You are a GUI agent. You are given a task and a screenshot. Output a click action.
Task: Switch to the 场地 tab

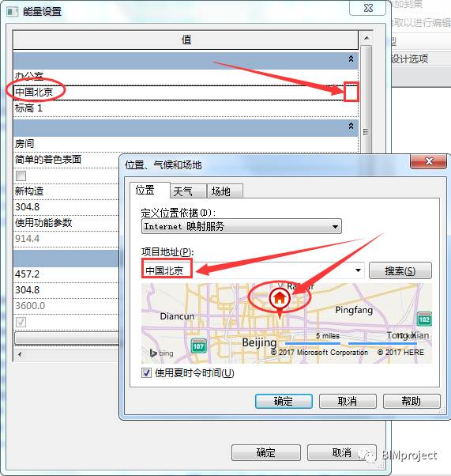224,191
